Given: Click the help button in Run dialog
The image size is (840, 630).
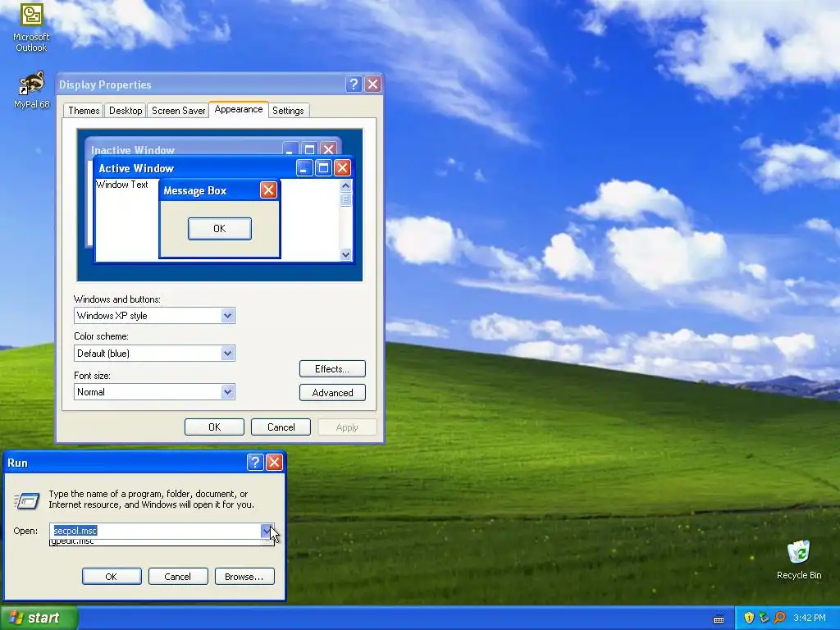Looking at the screenshot, I should pos(255,463).
